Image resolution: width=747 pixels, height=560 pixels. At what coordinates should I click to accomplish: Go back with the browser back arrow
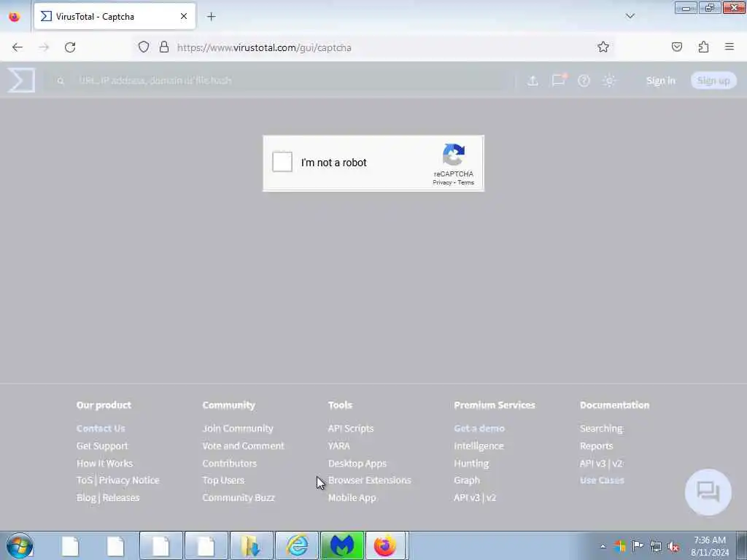(x=18, y=47)
